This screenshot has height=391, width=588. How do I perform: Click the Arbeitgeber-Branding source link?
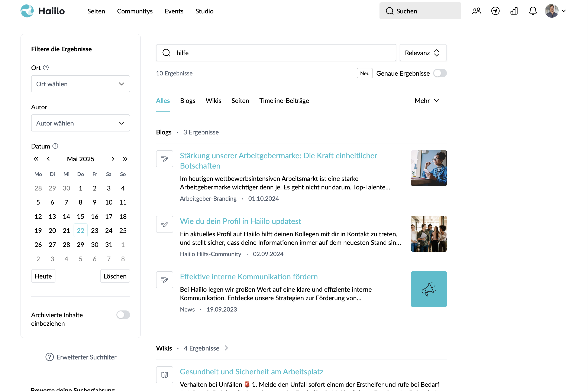[x=208, y=199]
